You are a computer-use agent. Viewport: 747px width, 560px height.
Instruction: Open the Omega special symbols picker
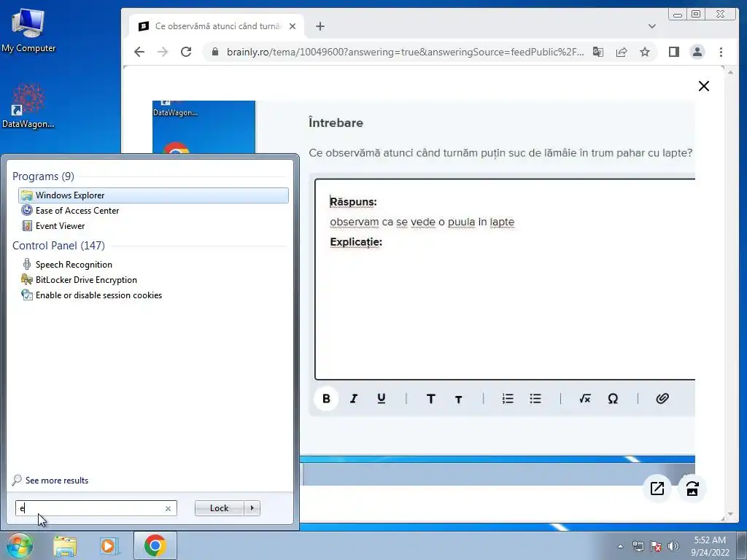(613, 399)
